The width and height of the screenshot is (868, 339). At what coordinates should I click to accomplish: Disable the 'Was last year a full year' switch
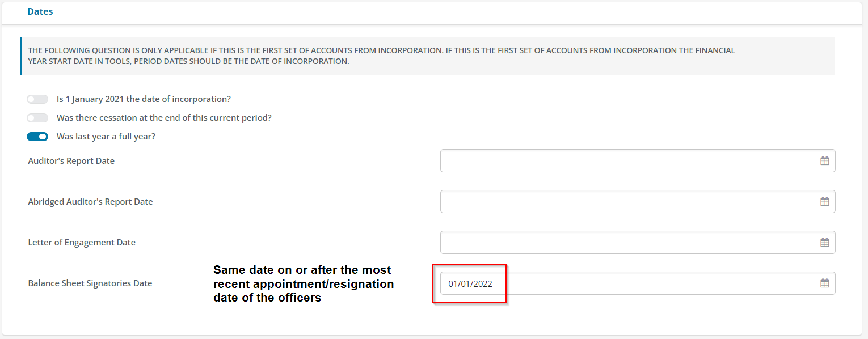click(37, 137)
